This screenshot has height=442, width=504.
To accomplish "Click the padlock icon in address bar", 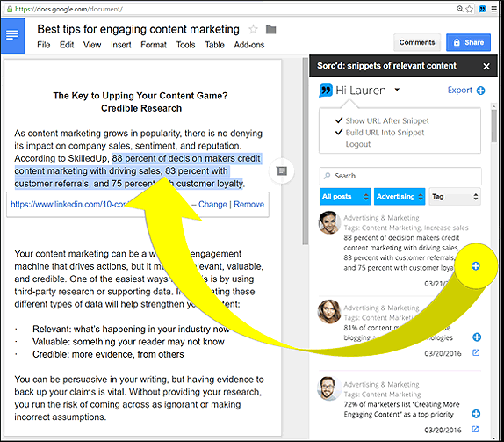I will tap(10, 9).
